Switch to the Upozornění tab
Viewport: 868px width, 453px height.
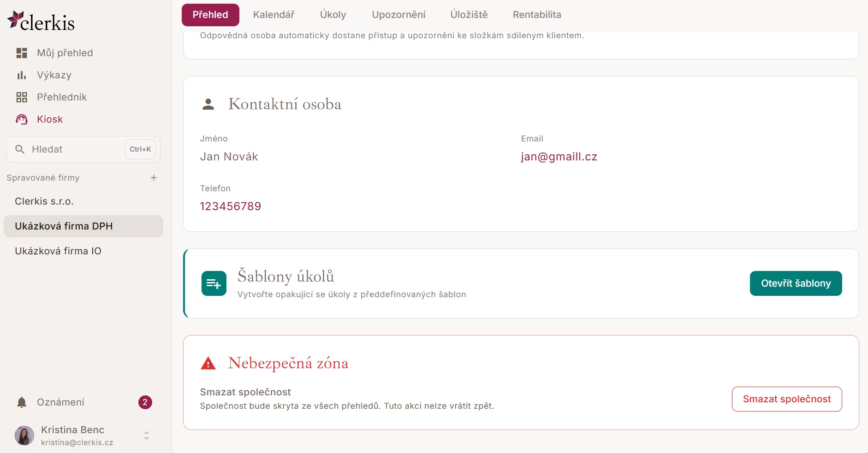coord(398,15)
